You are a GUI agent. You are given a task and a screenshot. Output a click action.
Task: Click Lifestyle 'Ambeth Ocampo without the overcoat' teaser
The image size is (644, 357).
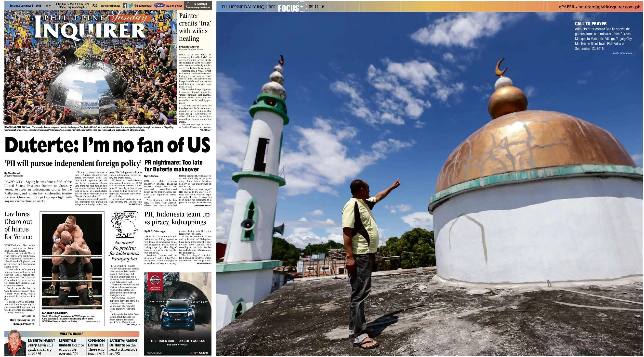[71, 347]
